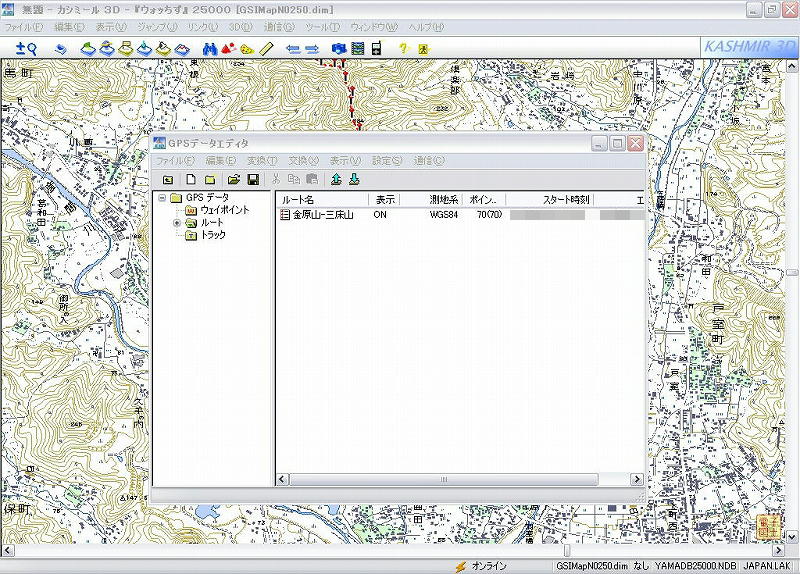
Task: Click the orange map stamp icon at bottom right
Action: click(x=768, y=526)
